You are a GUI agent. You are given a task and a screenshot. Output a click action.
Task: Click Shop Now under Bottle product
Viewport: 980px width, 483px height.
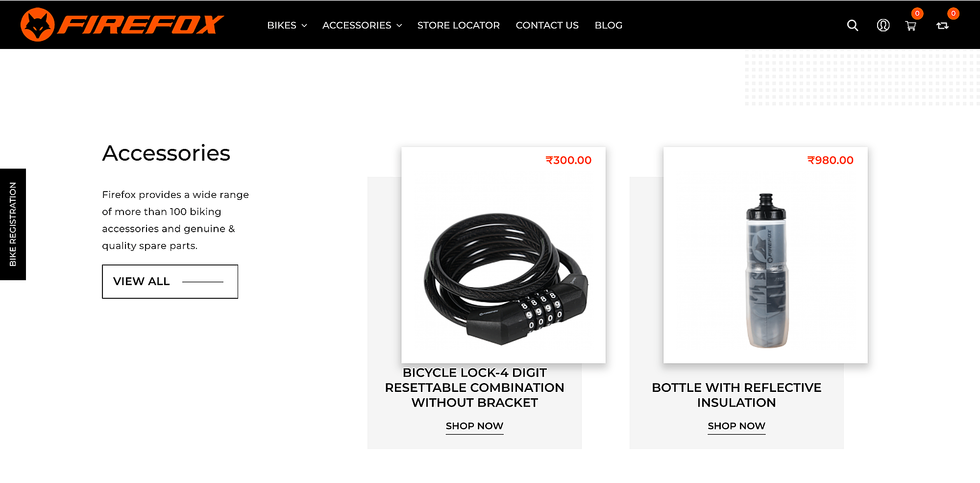[x=736, y=426]
